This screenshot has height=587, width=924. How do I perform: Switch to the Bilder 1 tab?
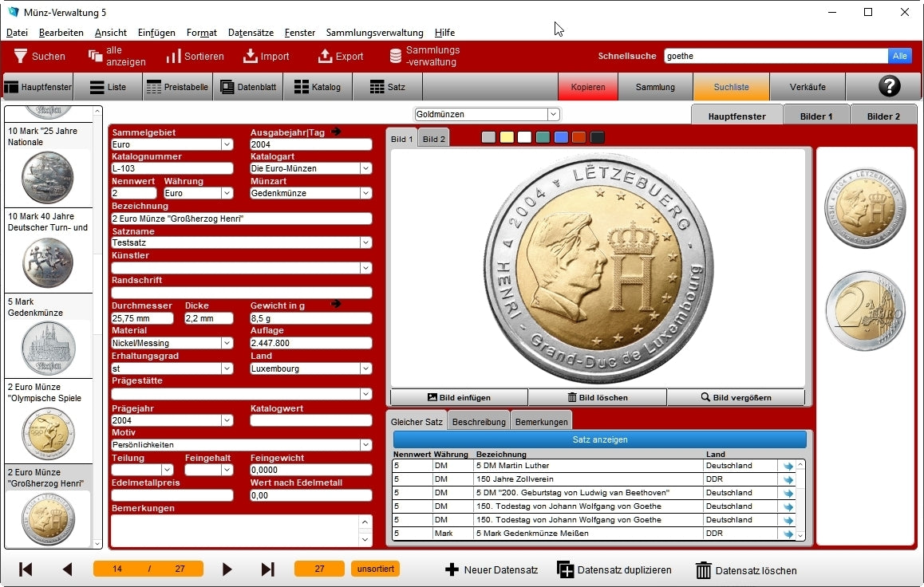815,116
